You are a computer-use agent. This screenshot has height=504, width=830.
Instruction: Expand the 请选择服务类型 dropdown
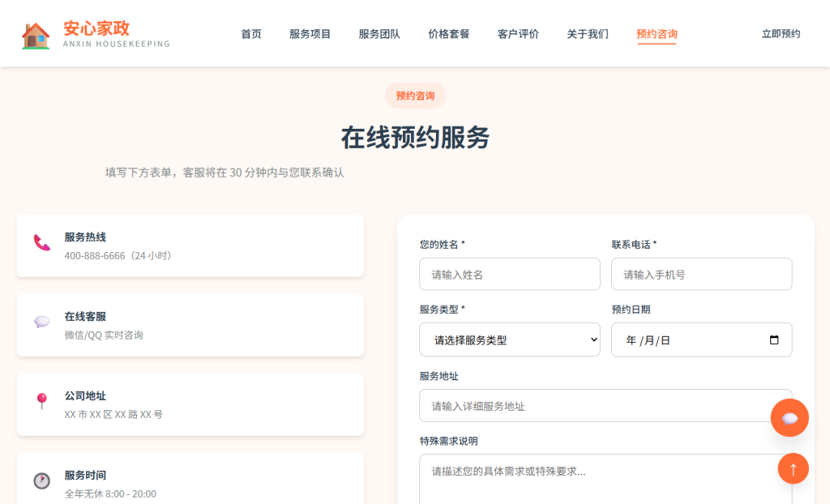coord(509,340)
